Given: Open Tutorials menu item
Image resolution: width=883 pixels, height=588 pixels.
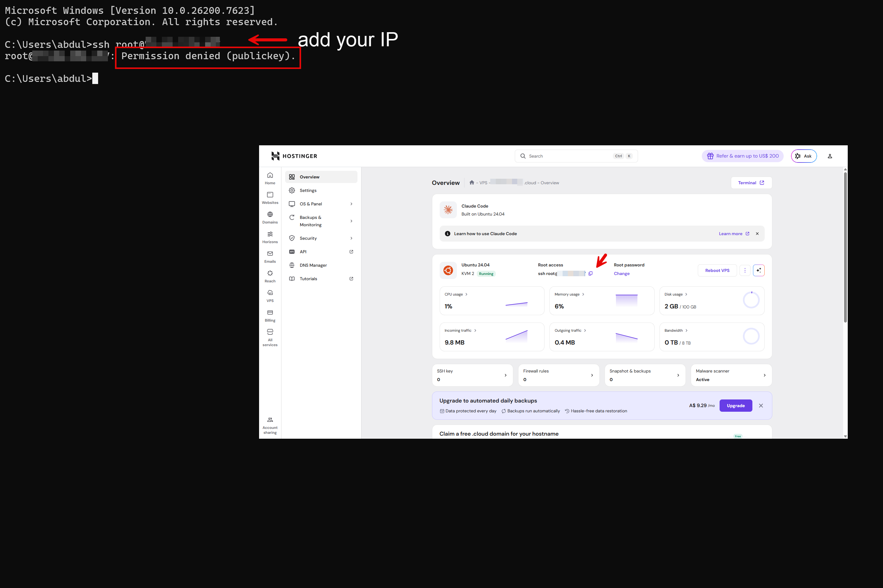Looking at the screenshot, I should coord(321,279).
